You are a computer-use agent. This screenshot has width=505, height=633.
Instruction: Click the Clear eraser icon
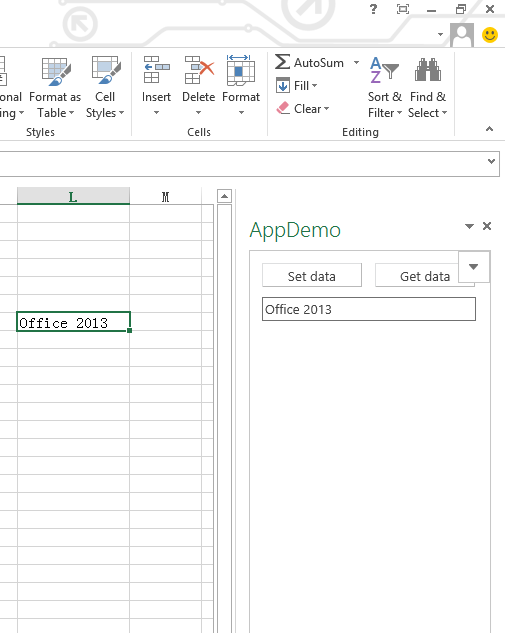(x=283, y=108)
